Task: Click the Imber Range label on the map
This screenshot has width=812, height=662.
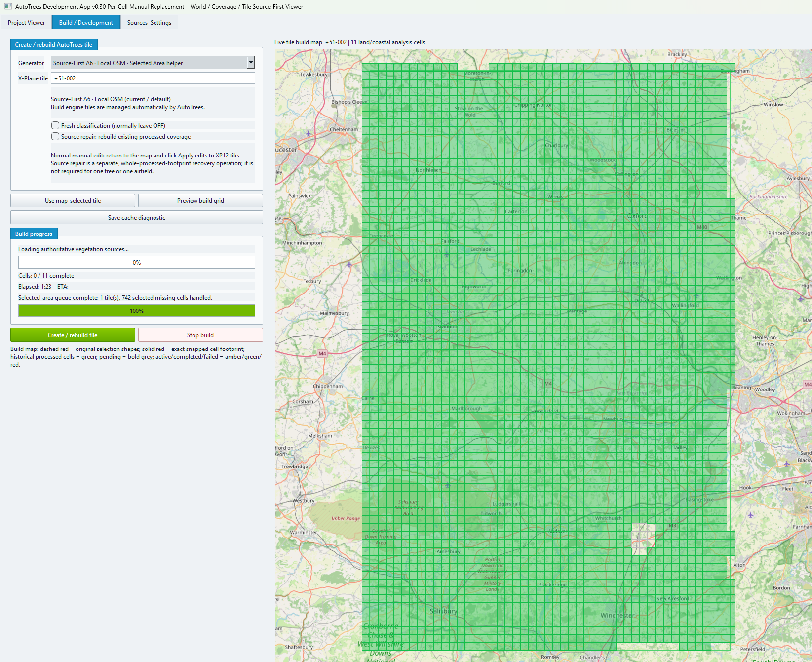Action: pyautogui.click(x=346, y=518)
